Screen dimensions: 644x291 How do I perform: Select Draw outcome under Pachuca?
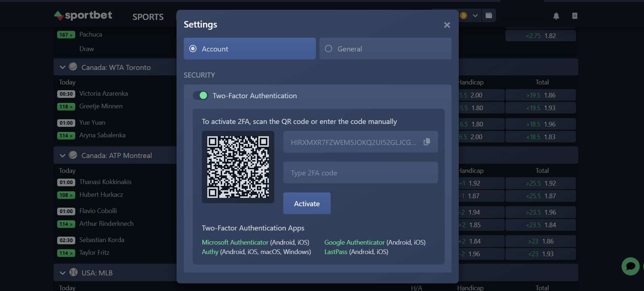86,49
